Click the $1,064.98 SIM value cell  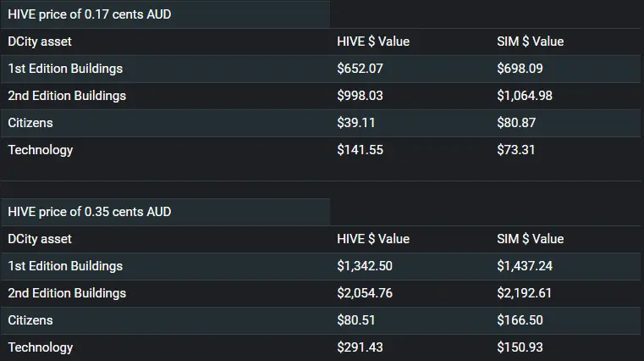coord(525,96)
